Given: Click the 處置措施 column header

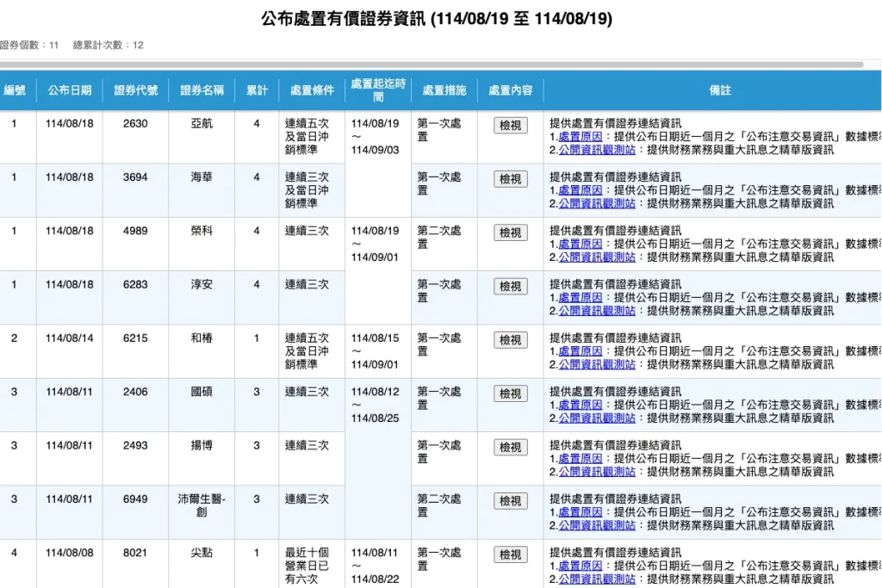Looking at the screenshot, I should click(444, 90).
